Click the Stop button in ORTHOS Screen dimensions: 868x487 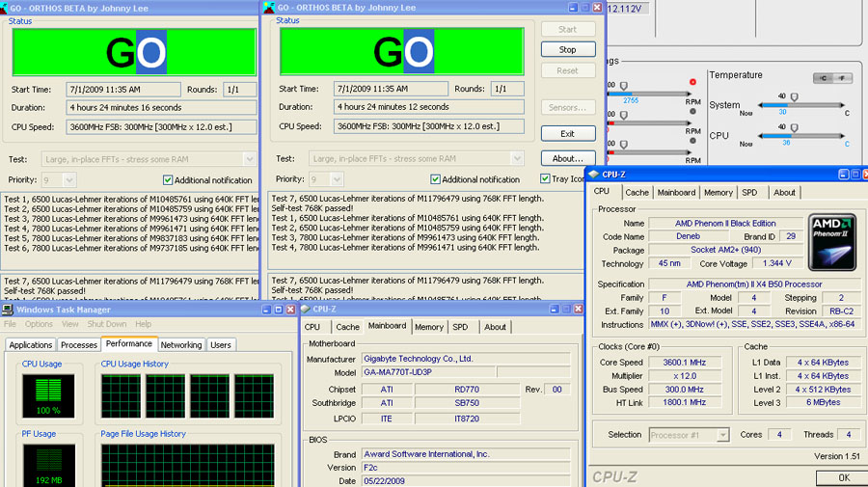[568, 49]
